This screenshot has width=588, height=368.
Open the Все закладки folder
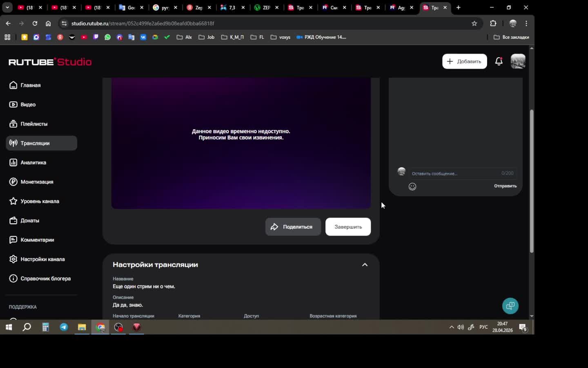tap(511, 37)
